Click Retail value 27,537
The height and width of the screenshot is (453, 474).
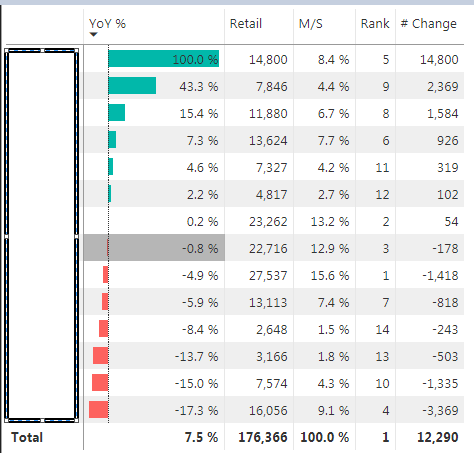pos(268,276)
